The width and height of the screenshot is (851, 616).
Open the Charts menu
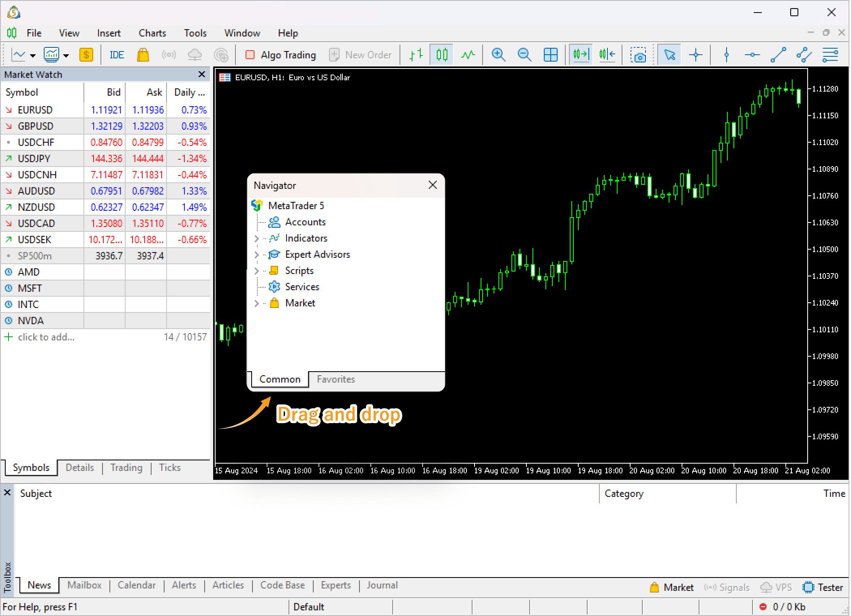(x=152, y=33)
